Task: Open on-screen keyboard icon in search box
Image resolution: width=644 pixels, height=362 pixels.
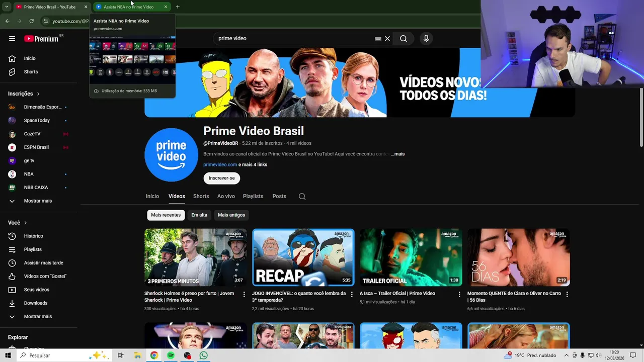Action: point(378,38)
